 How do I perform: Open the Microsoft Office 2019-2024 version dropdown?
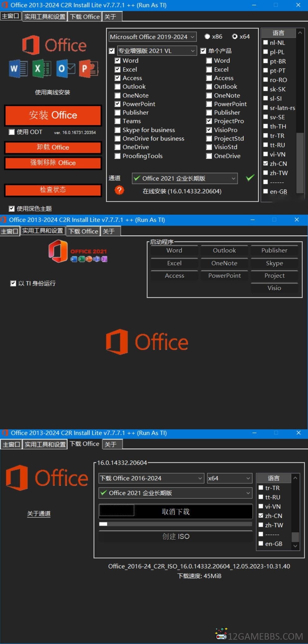click(152, 37)
